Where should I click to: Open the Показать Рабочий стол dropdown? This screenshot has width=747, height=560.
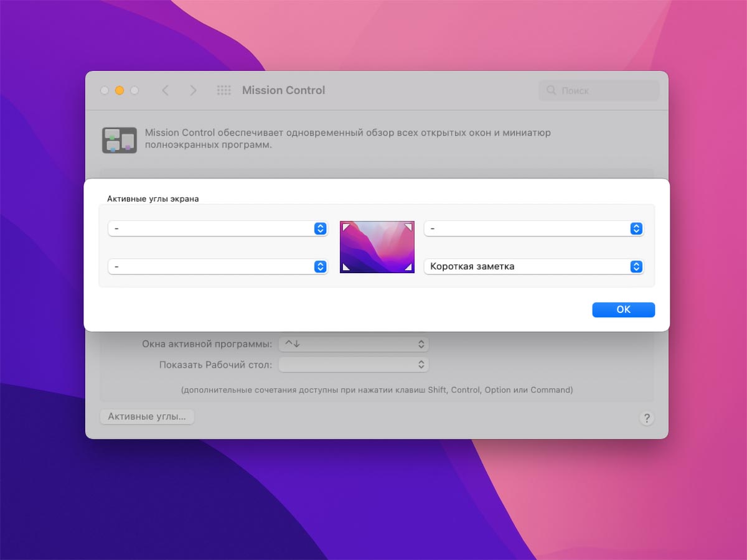[354, 365]
